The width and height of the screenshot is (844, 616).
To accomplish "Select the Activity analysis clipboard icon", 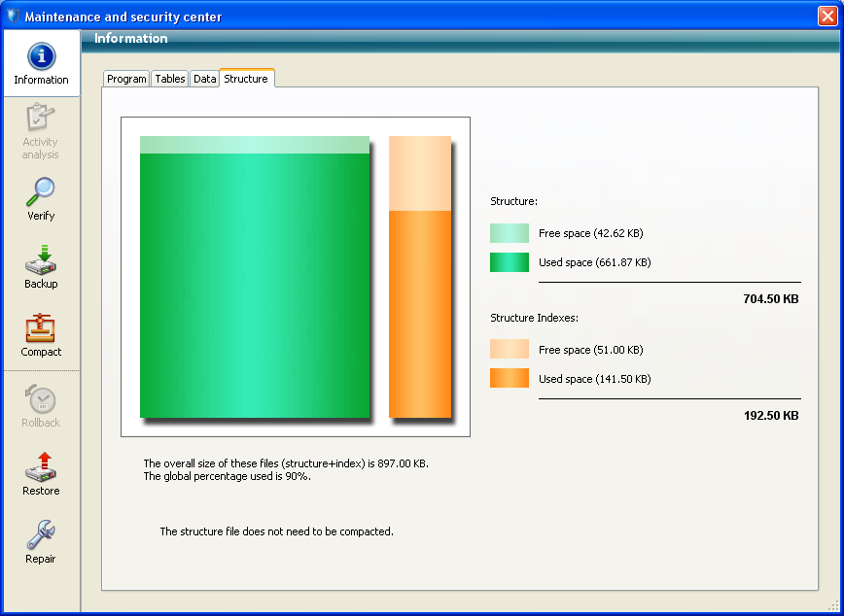I will [41, 119].
